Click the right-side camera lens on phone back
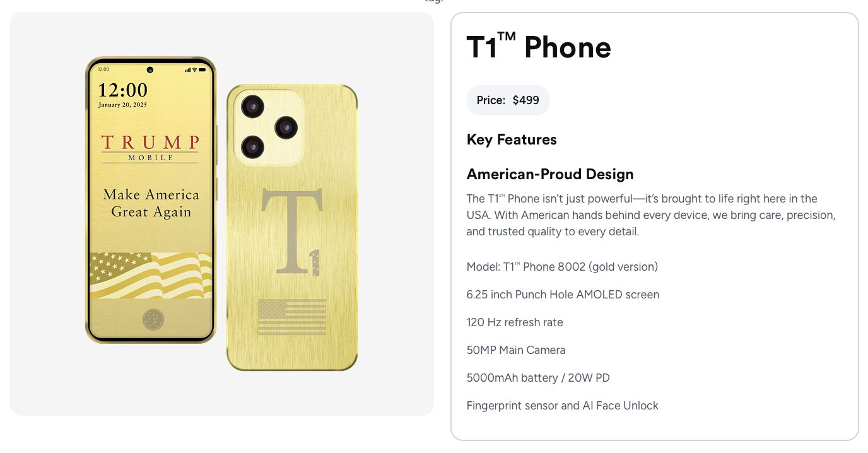 pyautogui.click(x=286, y=127)
